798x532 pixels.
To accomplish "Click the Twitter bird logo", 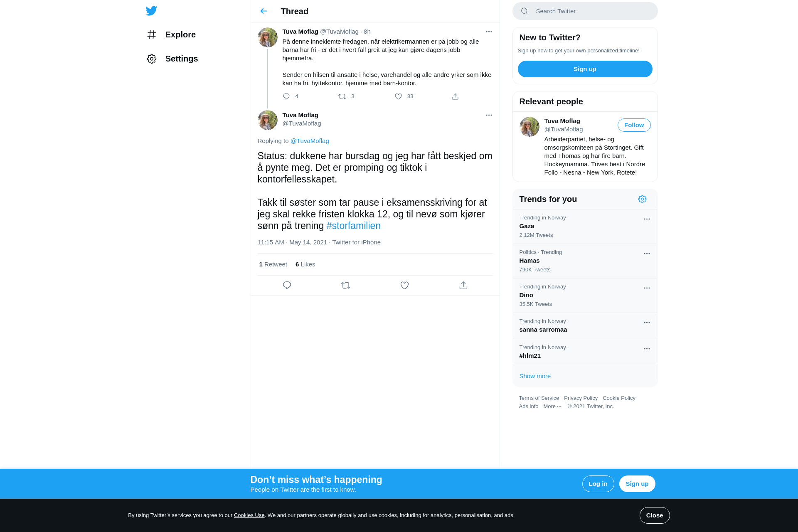I will [x=151, y=11].
